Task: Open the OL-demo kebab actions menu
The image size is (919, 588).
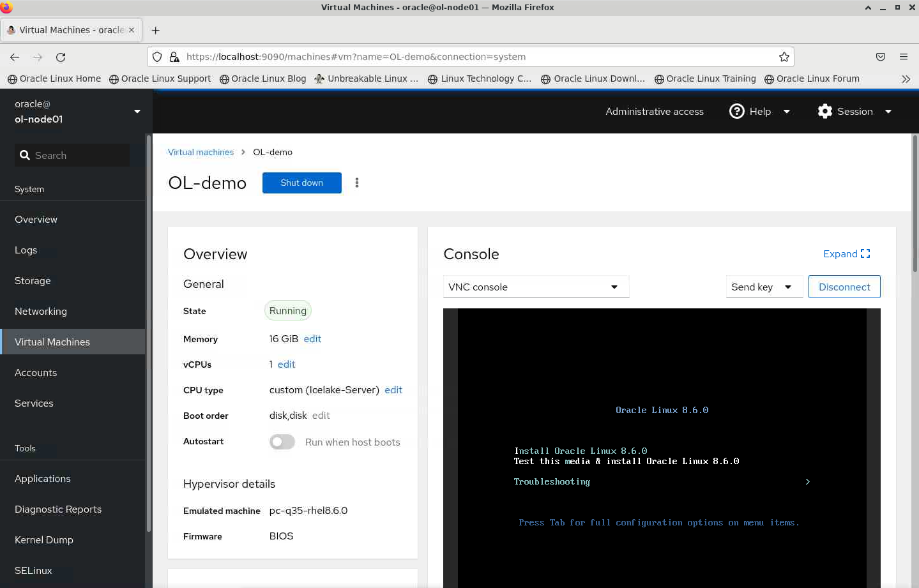Action: tap(357, 183)
